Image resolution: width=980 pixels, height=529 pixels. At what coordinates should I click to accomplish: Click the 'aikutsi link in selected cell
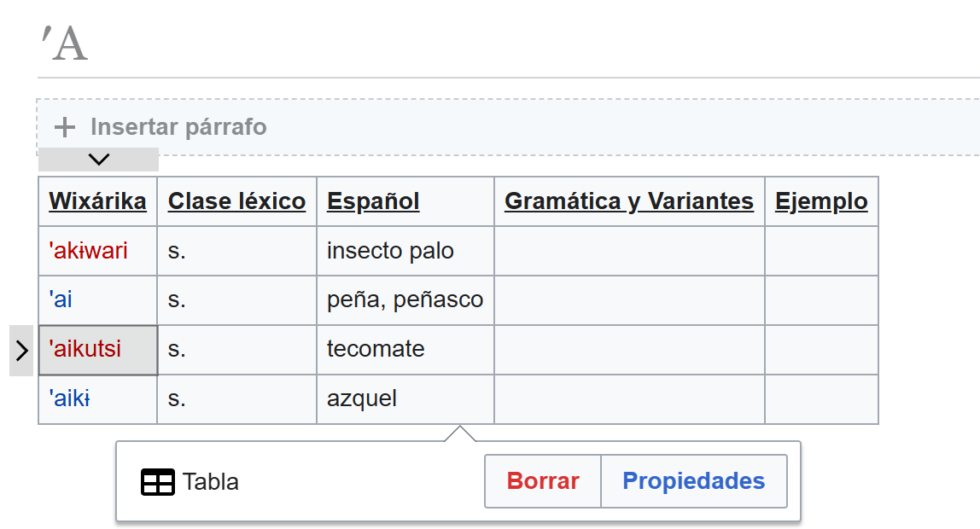coord(85,350)
